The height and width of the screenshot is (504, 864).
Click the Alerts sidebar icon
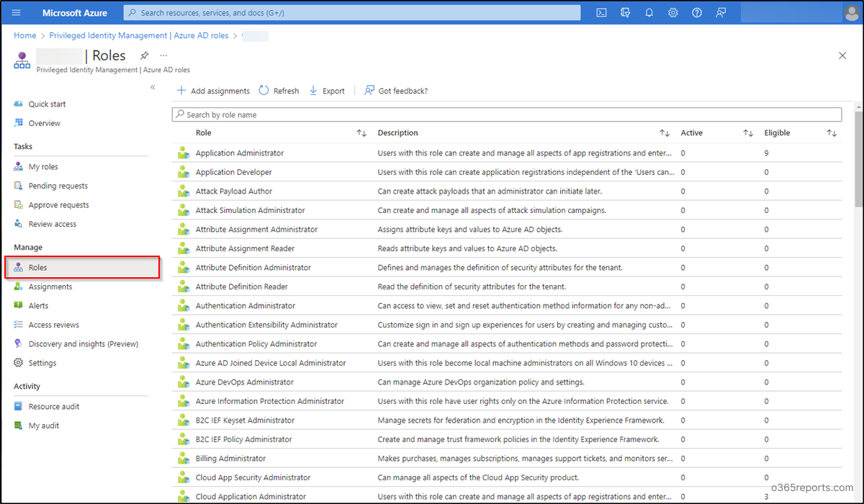(x=19, y=305)
